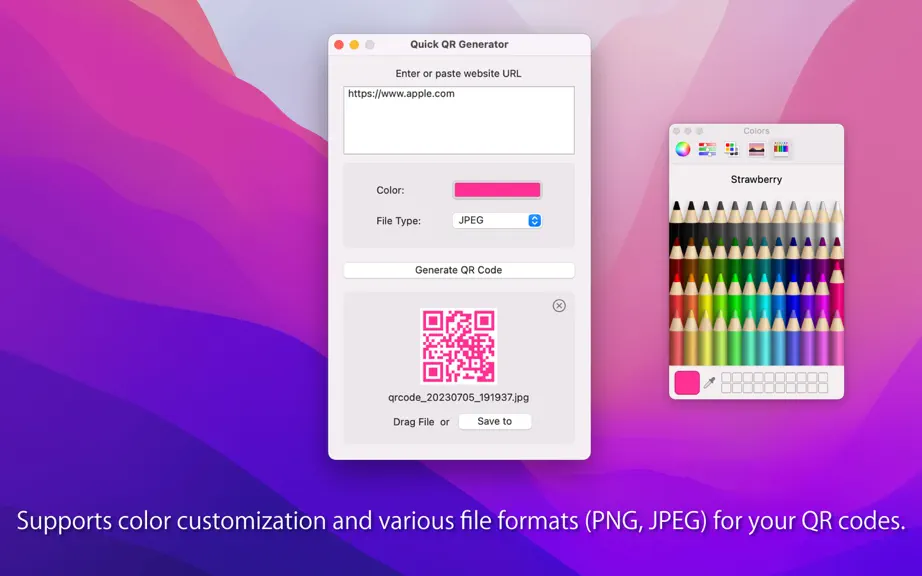The image size is (922, 576).
Task: Select the qrcode_20230705_191937.jpg filename
Action: [458, 397]
